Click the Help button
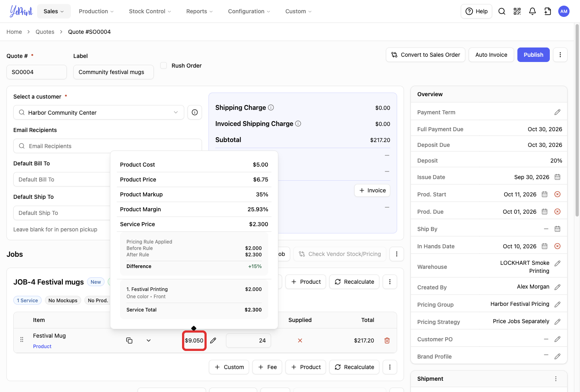This screenshot has height=392, width=580. [476, 11]
